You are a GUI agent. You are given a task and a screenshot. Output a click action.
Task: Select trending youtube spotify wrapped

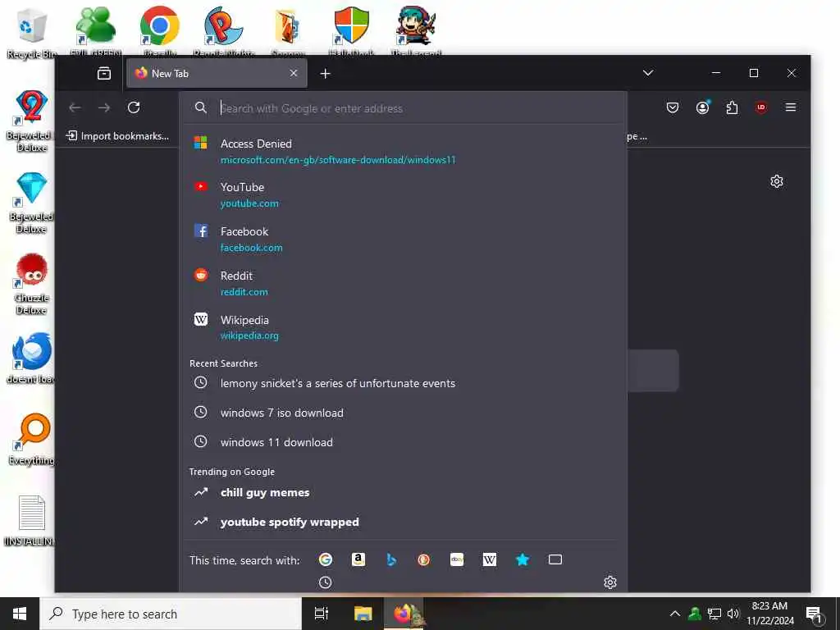point(402,522)
